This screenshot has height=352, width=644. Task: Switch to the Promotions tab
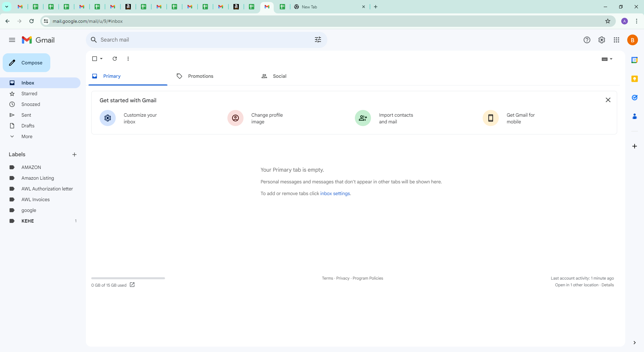tap(213, 76)
